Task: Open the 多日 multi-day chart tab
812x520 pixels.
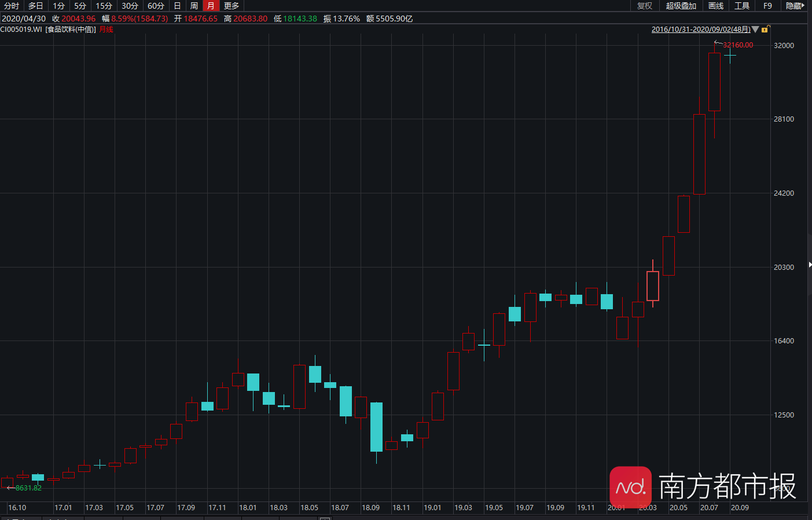Action: [35, 6]
